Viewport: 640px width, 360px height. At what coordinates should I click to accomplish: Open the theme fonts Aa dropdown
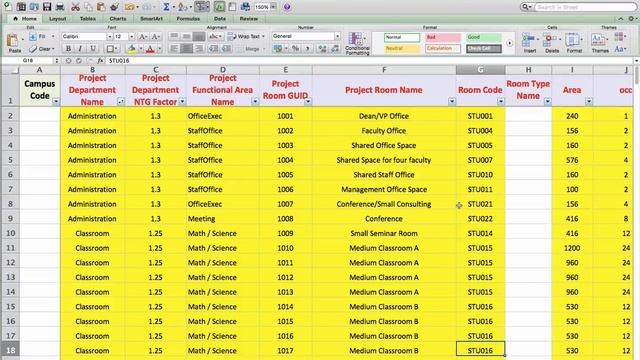[x=620, y=49]
